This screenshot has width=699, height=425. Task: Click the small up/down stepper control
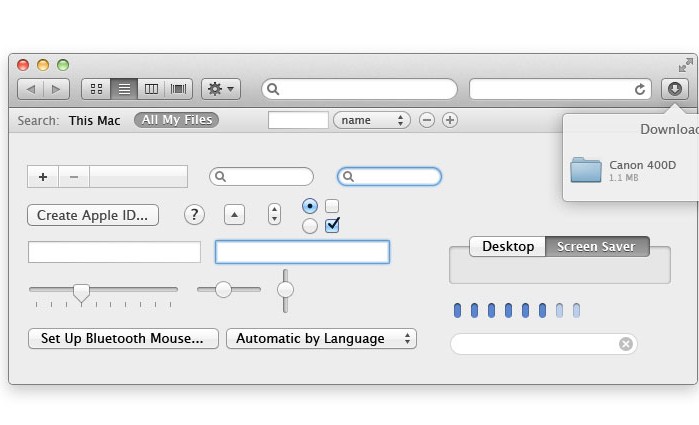[x=274, y=215]
